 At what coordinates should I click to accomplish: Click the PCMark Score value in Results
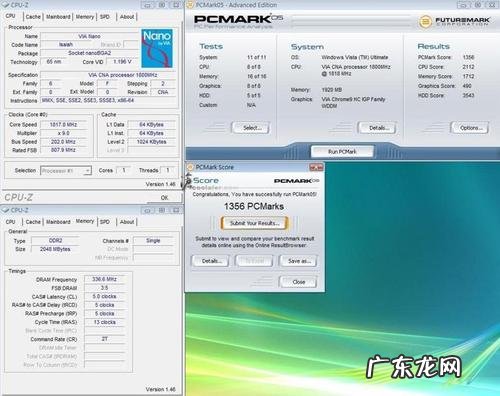point(468,57)
